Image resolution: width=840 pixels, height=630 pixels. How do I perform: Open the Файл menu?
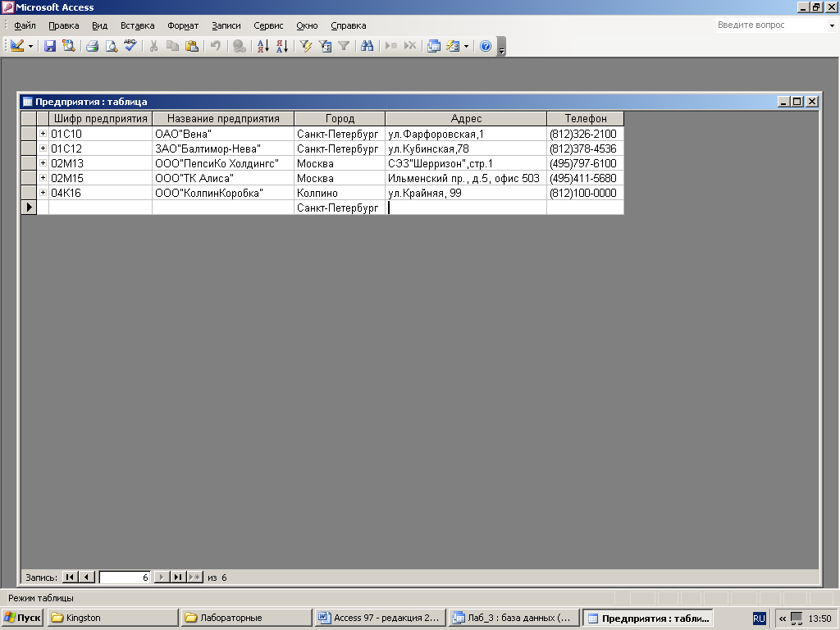tap(25, 25)
